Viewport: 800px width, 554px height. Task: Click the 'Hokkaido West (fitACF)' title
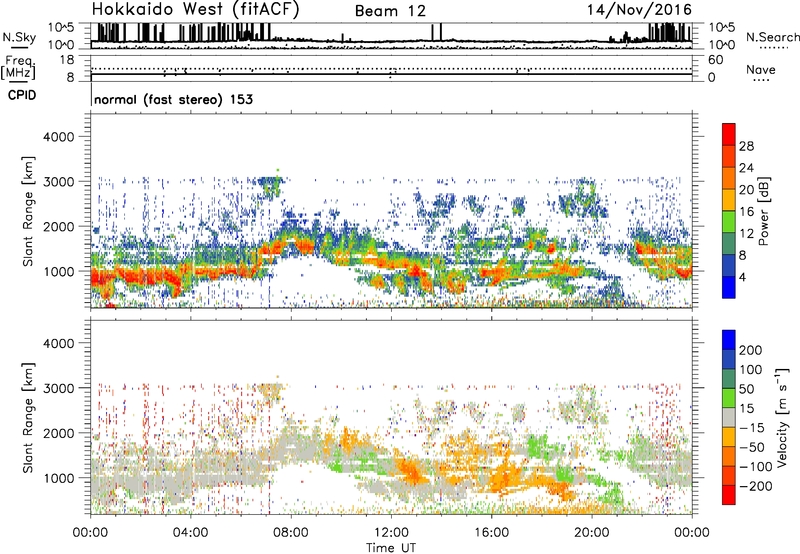tap(195, 9)
